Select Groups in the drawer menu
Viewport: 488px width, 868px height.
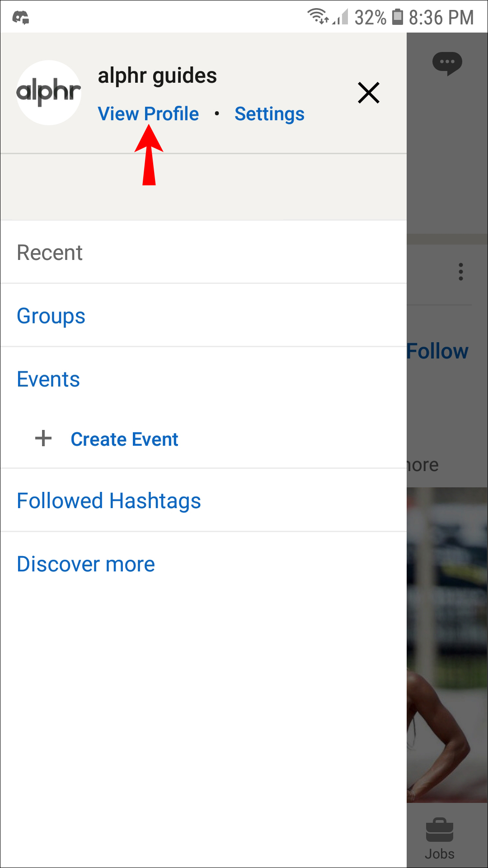point(51,316)
